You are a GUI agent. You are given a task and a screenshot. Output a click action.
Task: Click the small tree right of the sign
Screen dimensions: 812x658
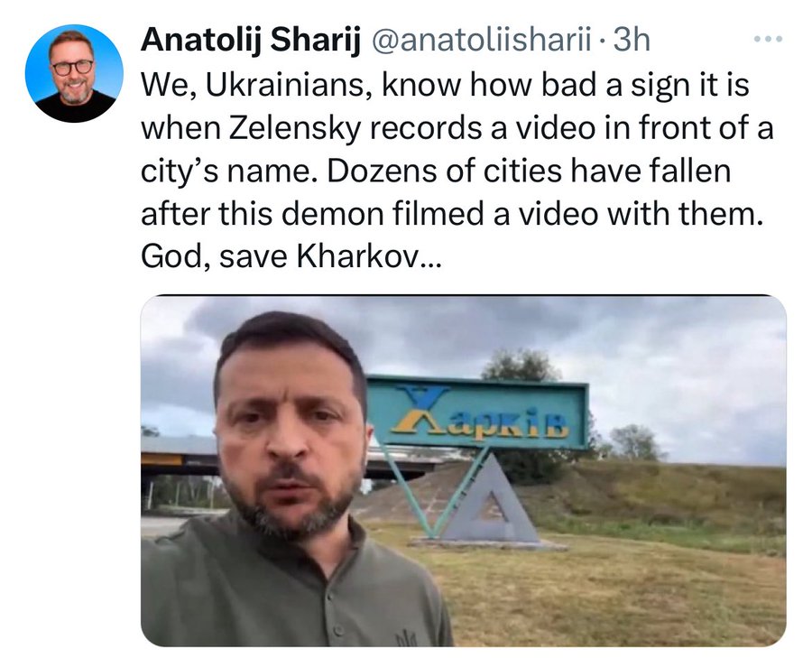point(636,442)
